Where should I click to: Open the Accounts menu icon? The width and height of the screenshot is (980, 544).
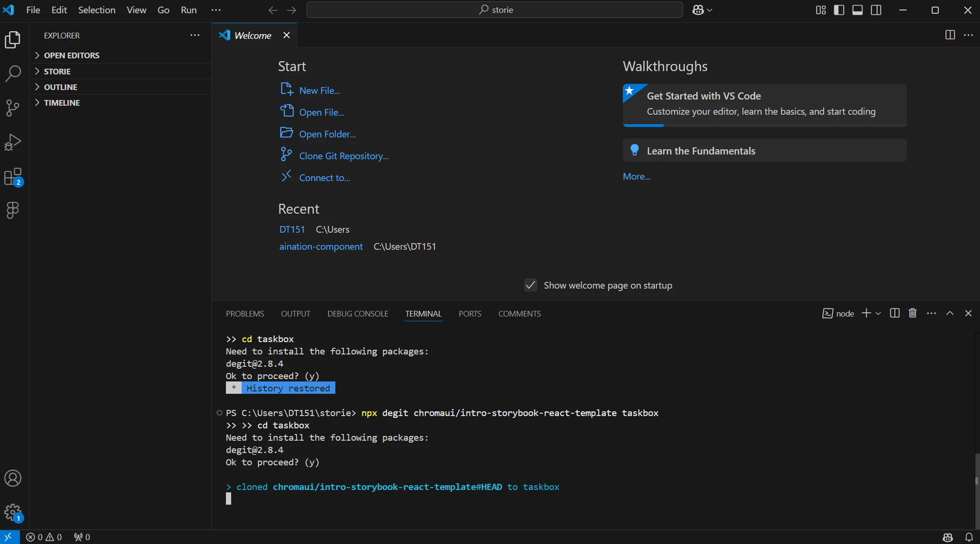pyautogui.click(x=13, y=479)
